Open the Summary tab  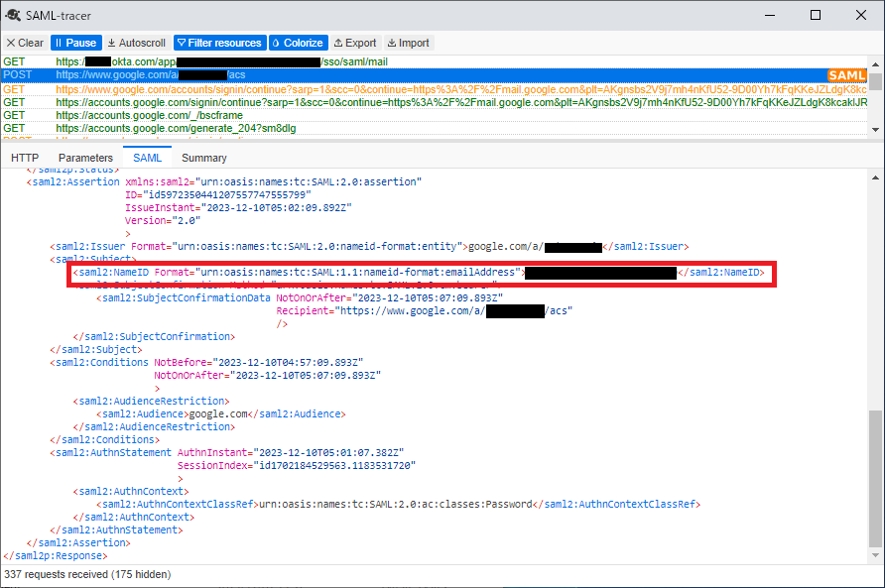point(203,157)
